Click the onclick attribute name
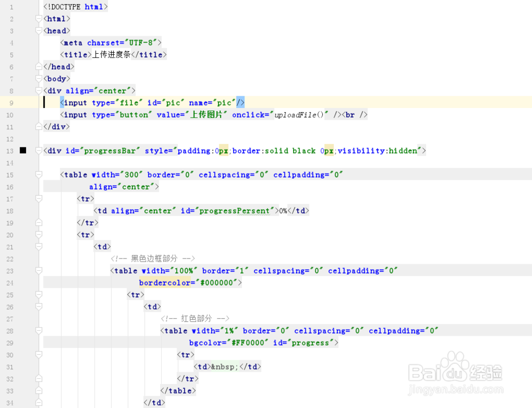The width and height of the screenshot is (532, 408). click(x=248, y=115)
